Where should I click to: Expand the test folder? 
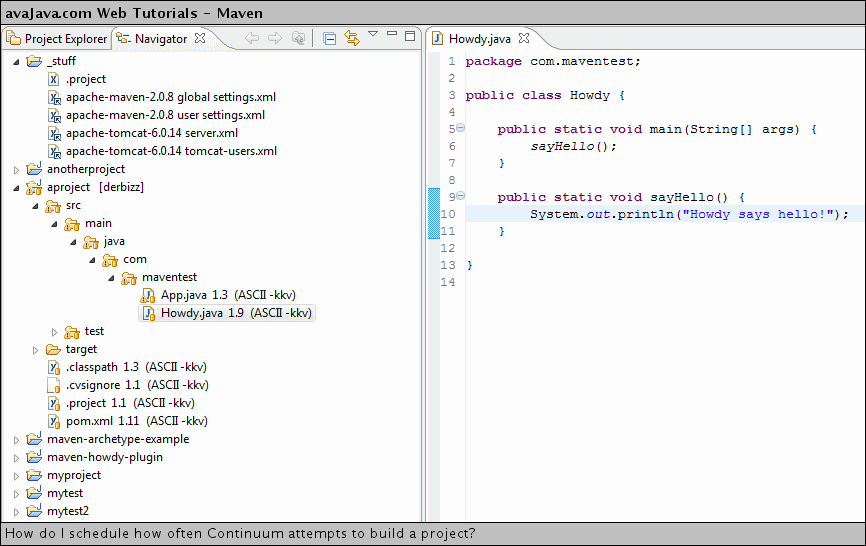[55, 332]
